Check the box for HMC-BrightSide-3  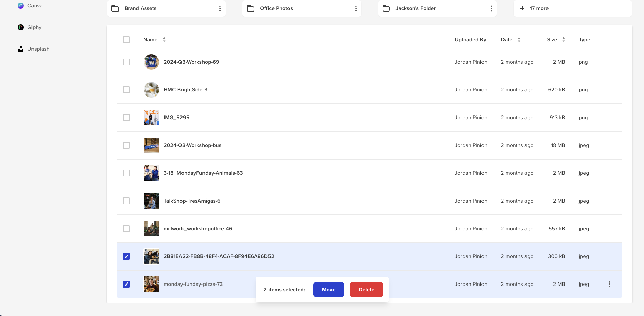pyautogui.click(x=126, y=90)
